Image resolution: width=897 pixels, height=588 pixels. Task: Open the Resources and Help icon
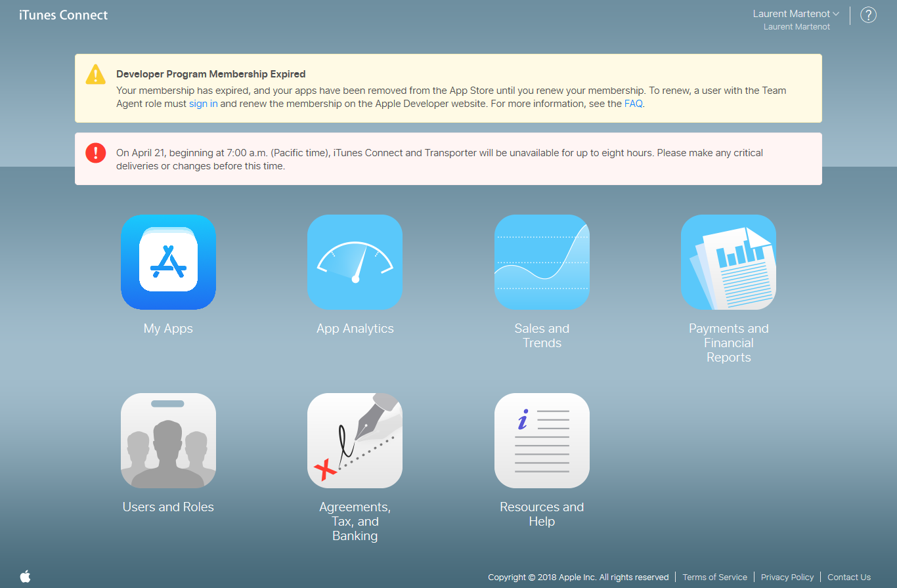tap(542, 440)
